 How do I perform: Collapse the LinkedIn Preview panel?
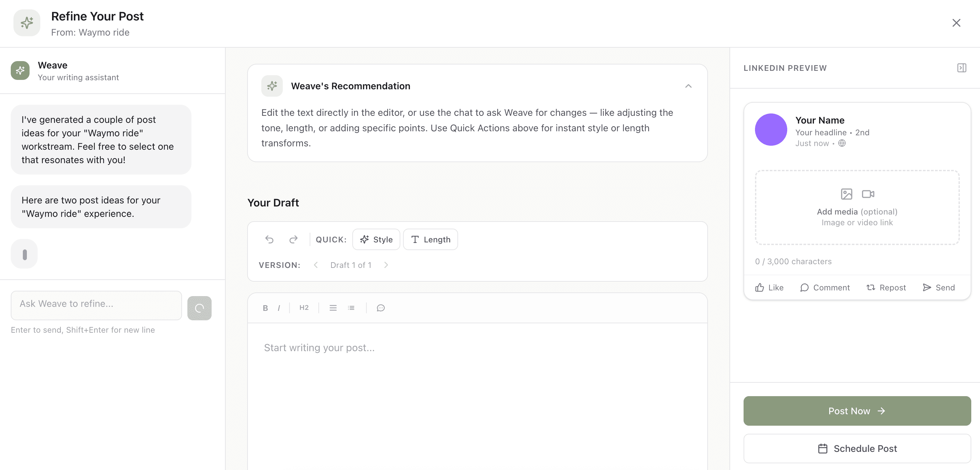[x=962, y=68]
